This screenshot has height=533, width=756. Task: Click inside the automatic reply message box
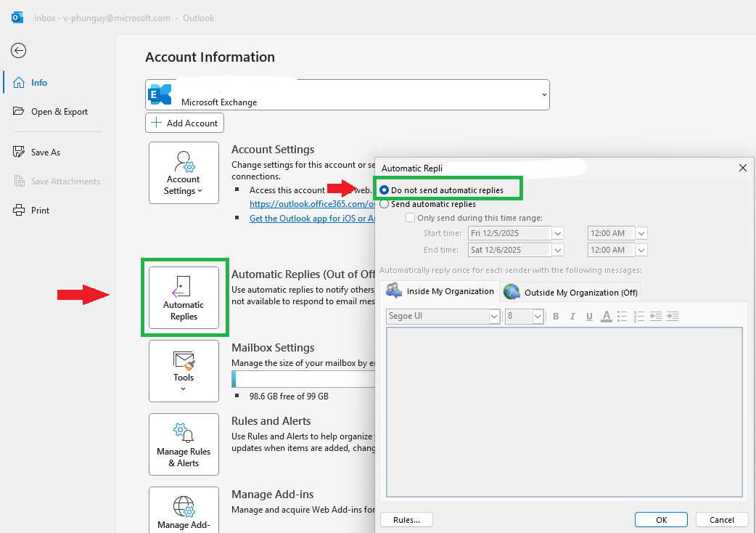(564, 412)
